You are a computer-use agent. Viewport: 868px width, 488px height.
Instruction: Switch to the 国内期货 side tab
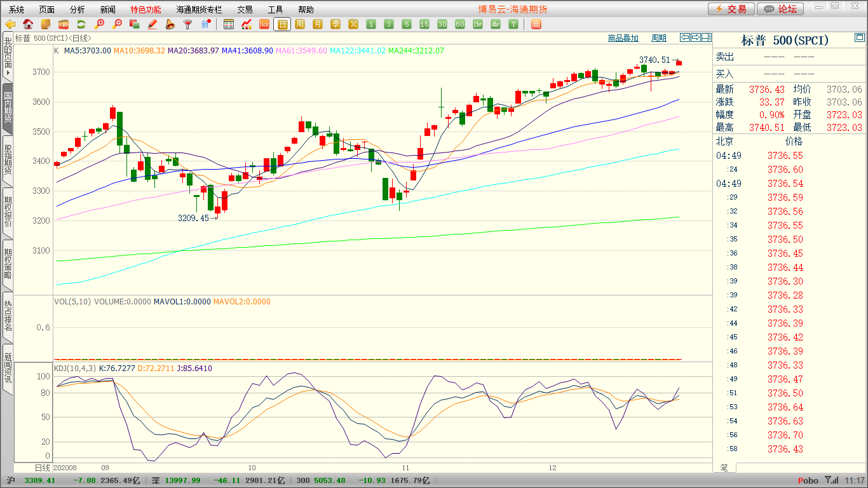8,107
